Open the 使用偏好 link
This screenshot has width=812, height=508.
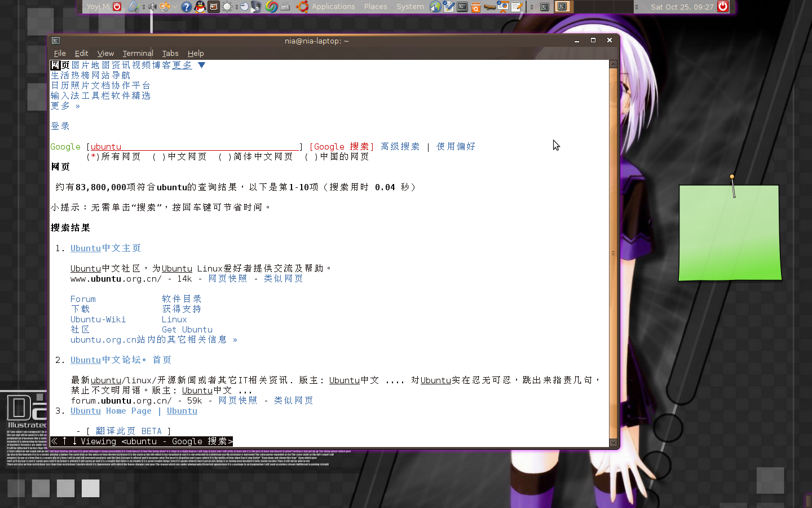456,147
